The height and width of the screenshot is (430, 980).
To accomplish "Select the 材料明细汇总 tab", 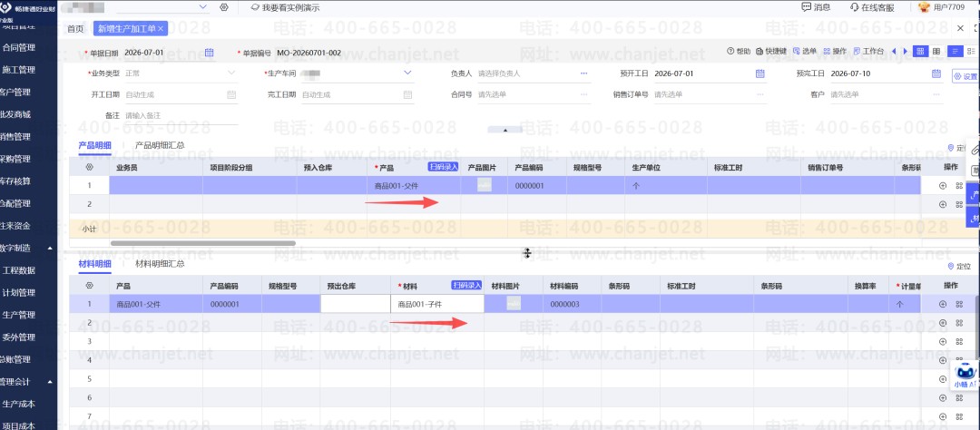I will tap(160, 264).
